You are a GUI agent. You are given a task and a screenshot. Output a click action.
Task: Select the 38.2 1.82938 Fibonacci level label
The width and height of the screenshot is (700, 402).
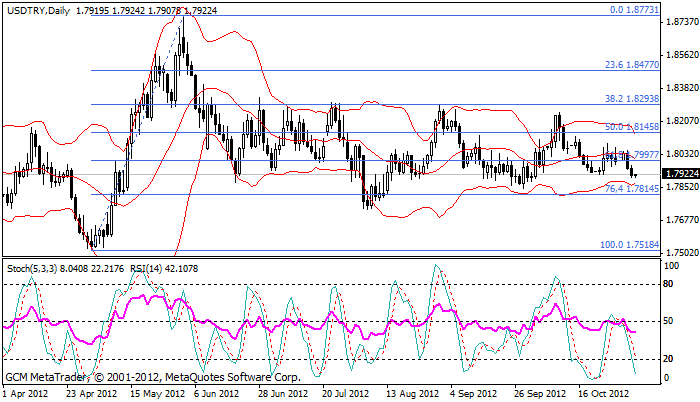pyautogui.click(x=632, y=99)
